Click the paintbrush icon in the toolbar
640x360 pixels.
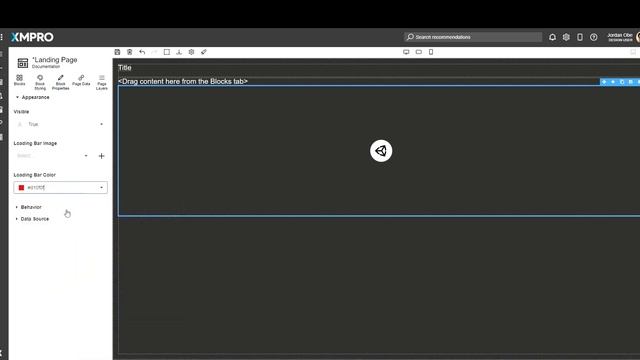204,52
